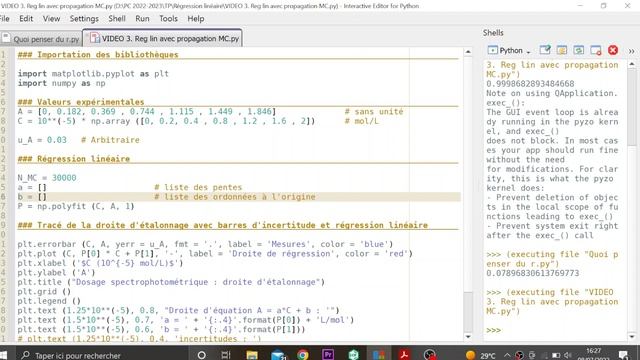Screen dimensions: 640x360
Task: Click the '### Valeurs expérimentales' heading line
Action: (81, 102)
